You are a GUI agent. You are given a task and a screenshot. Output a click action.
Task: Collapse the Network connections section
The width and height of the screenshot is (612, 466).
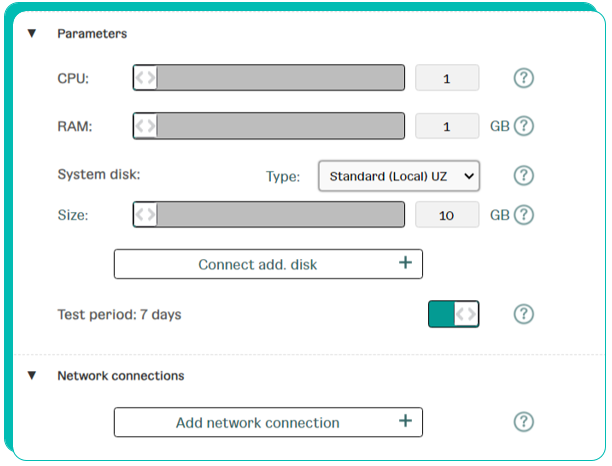click(x=32, y=375)
